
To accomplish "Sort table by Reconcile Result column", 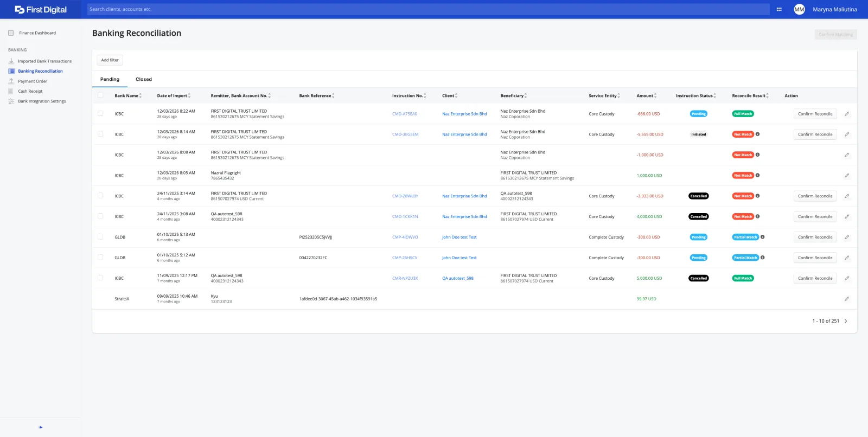I will [750, 96].
